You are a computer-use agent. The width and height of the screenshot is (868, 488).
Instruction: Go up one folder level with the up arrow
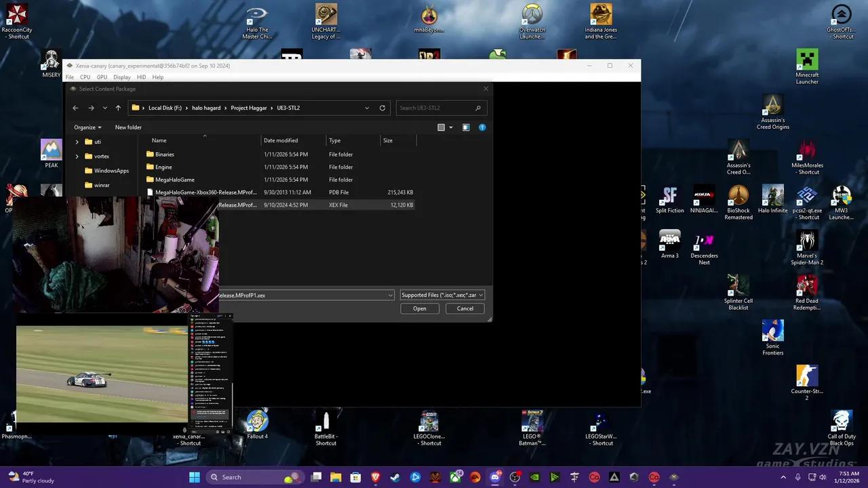pos(117,108)
